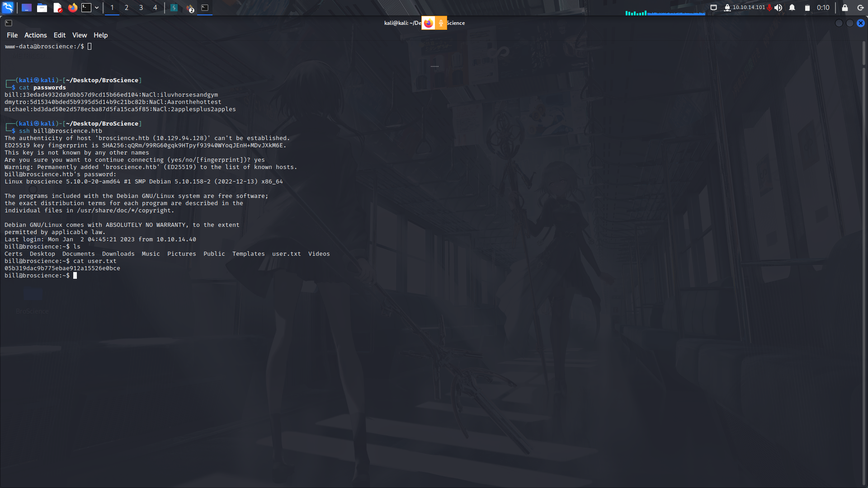
Task: Click the teal lightning bolt tray icon
Action: coord(174,8)
